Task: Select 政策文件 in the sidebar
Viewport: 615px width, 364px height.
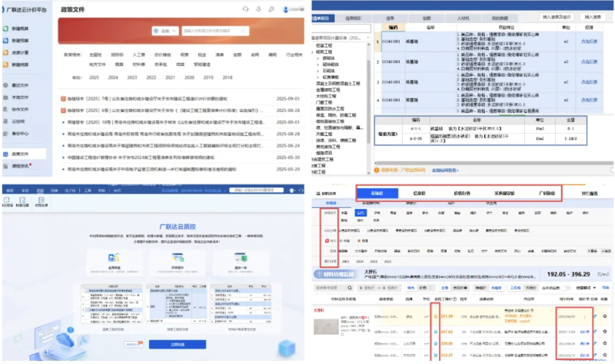Action: [x=24, y=154]
